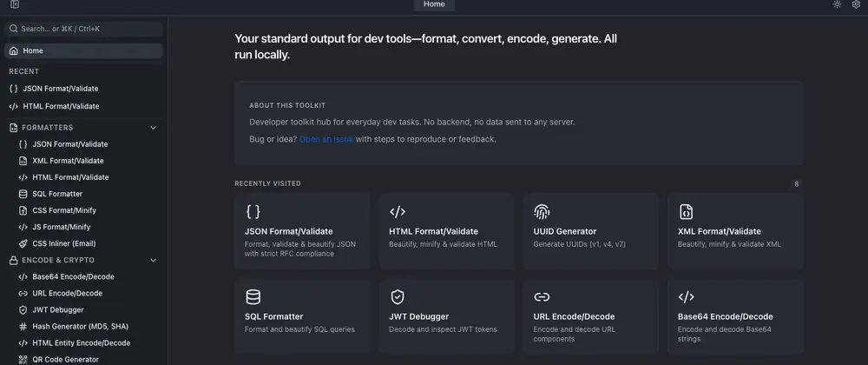Open HTML Format/Validate under Recent
The image size is (868, 365).
[x=83, y=106]
